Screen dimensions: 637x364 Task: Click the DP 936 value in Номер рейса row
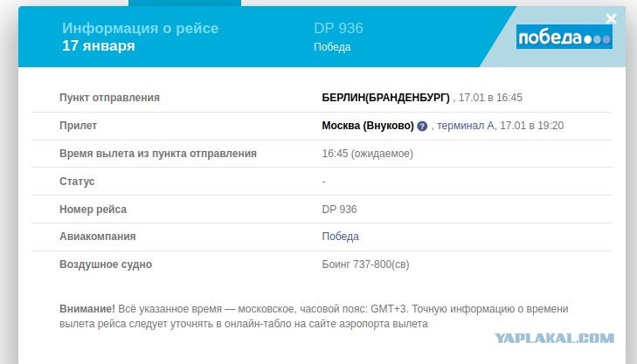339,209
